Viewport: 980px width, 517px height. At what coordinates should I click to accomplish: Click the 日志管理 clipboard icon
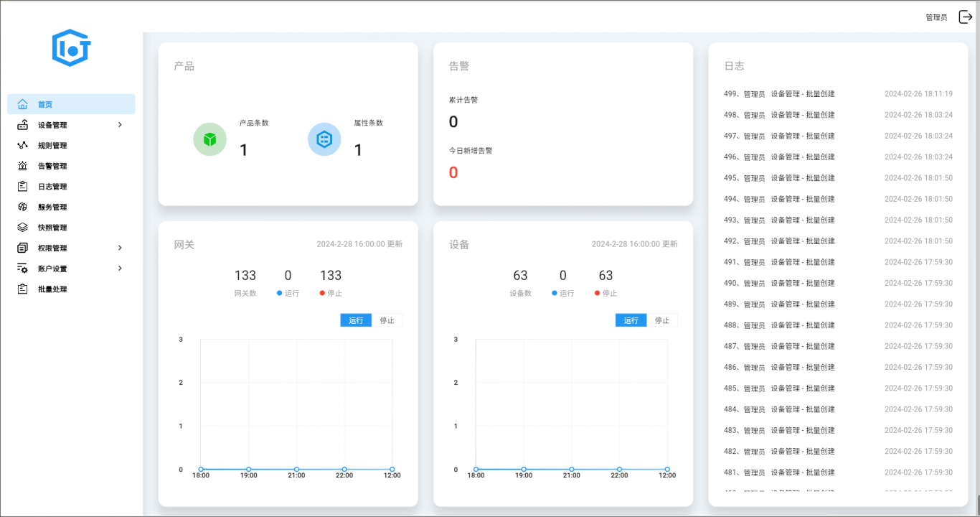point(23,187)
